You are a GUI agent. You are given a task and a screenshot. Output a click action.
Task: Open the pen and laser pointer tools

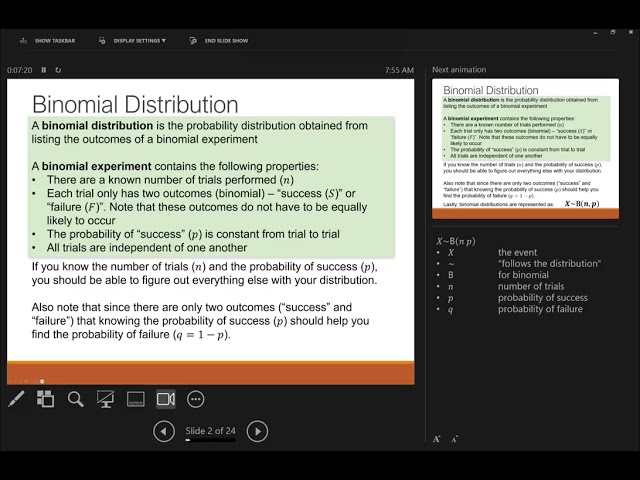coord(16,399)
